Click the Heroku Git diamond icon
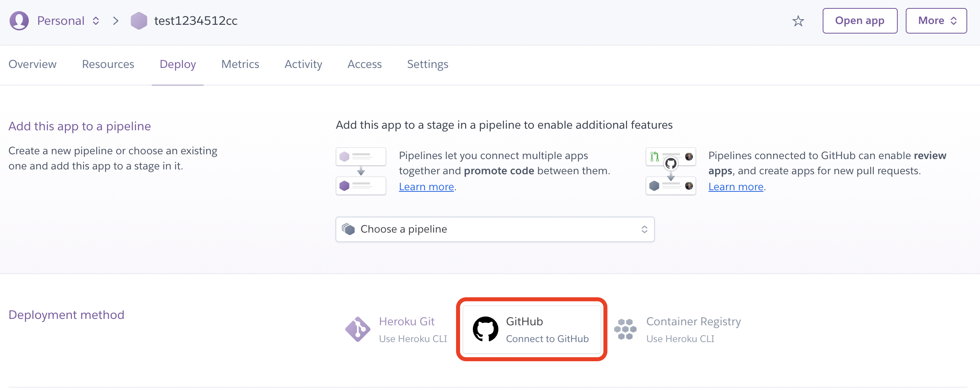The image size is (980, 390). click(357, 329)
